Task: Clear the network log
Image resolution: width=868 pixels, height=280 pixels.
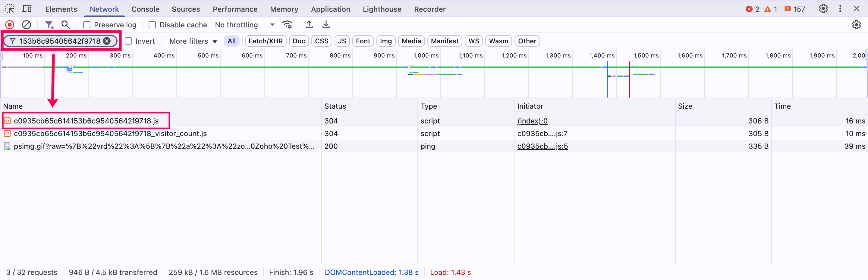Action: 27,25
